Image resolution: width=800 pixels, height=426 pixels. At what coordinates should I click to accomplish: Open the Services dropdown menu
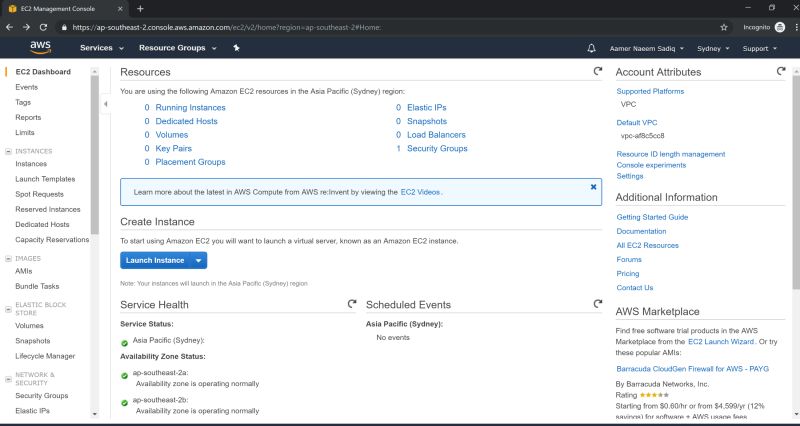tap(102, 48)
